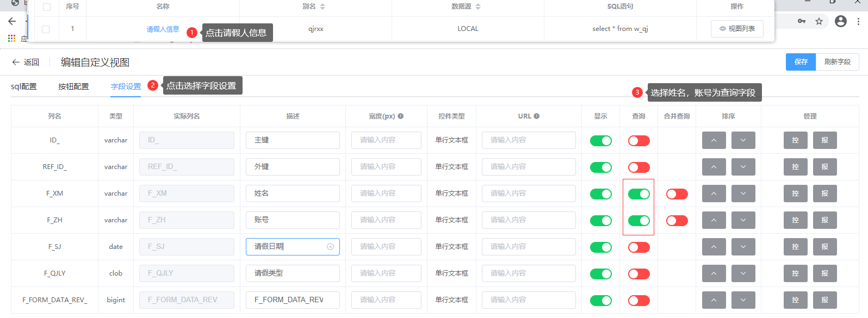Open the browser profile avatar icon
This screenshot has width=868, height=318.
coord(841,21)
